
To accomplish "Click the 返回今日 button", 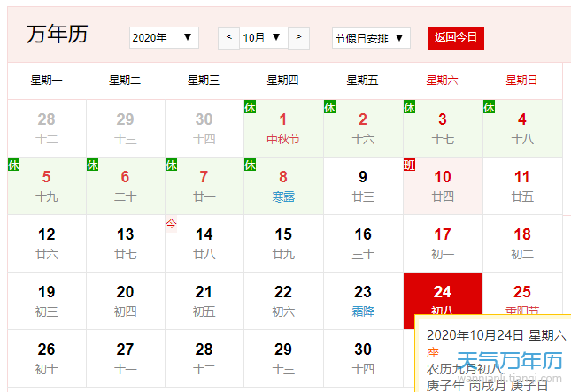I will (456, 37).
